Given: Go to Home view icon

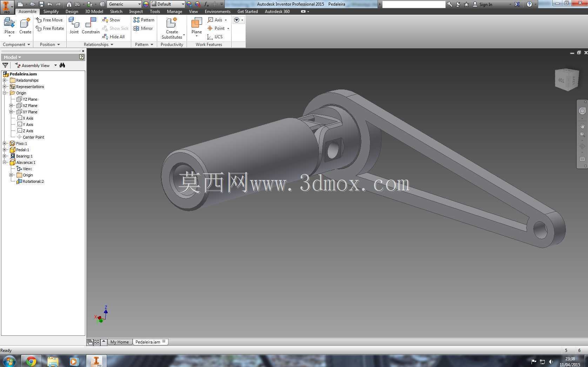Looking at the screenshot, I should click(69, 4).
